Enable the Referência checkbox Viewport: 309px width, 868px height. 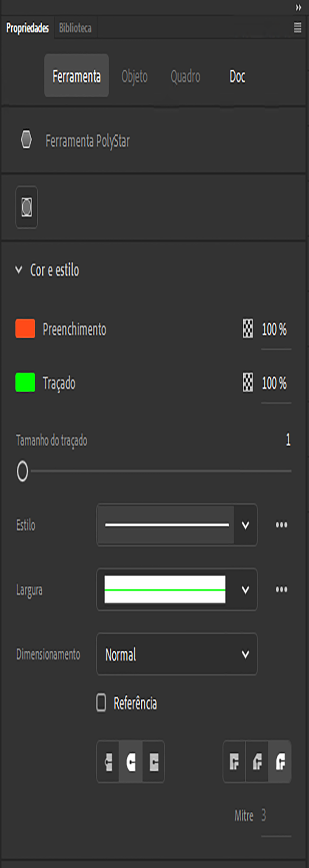point(101,703)
